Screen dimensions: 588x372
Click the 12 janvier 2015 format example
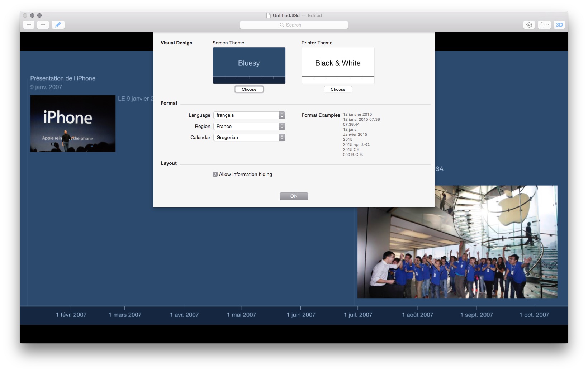point(357,114)
